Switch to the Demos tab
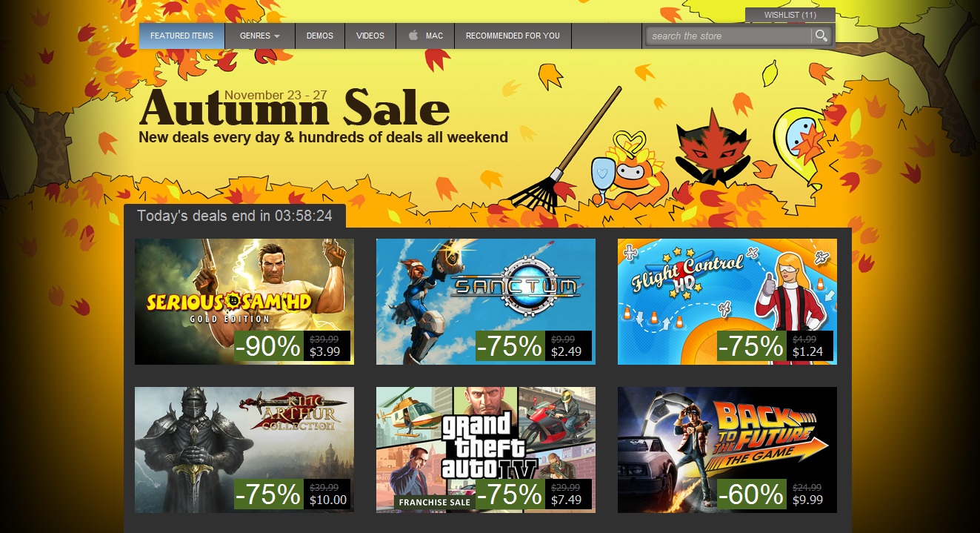The width and height of the screenshot is (980, 533). coord(319,36)
